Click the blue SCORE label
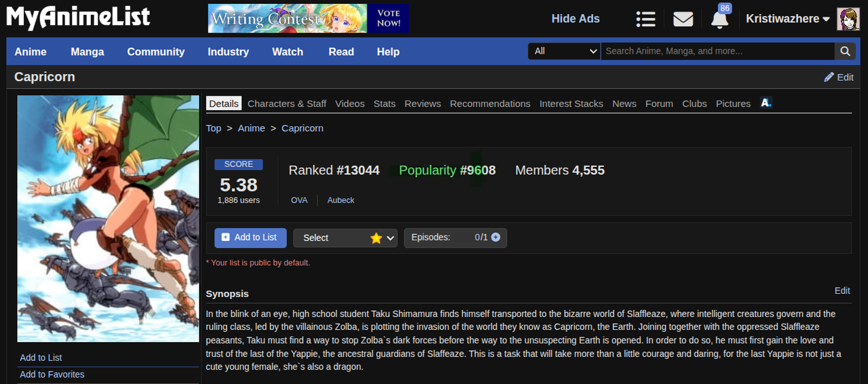 click(x=239, y=164)
